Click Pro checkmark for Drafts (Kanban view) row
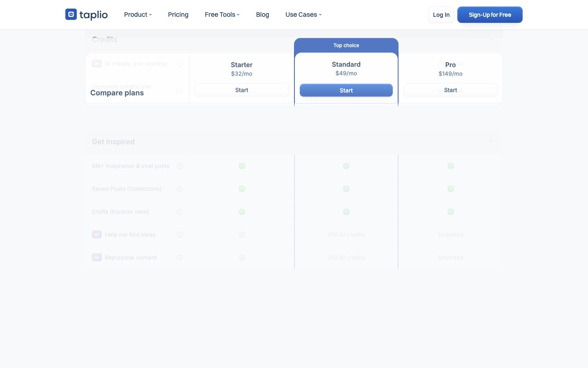Viewport: 588px width, 368px height. (451, 212)
